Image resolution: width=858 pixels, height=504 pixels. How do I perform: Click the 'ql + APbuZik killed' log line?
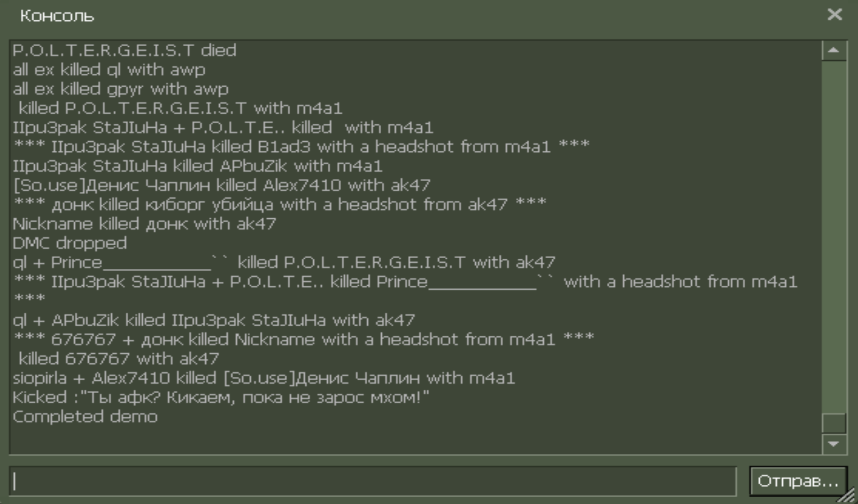[214, 320]
